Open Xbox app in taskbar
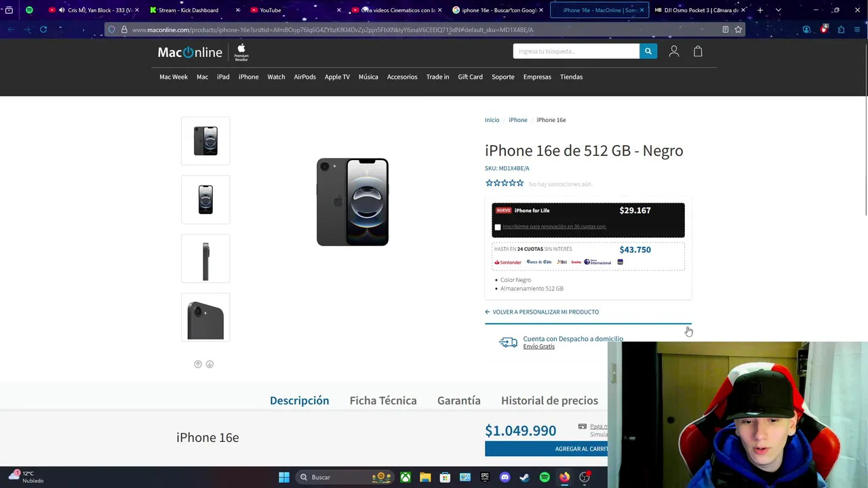This screenshot has height=488, width=868. [x=406, y=477]
